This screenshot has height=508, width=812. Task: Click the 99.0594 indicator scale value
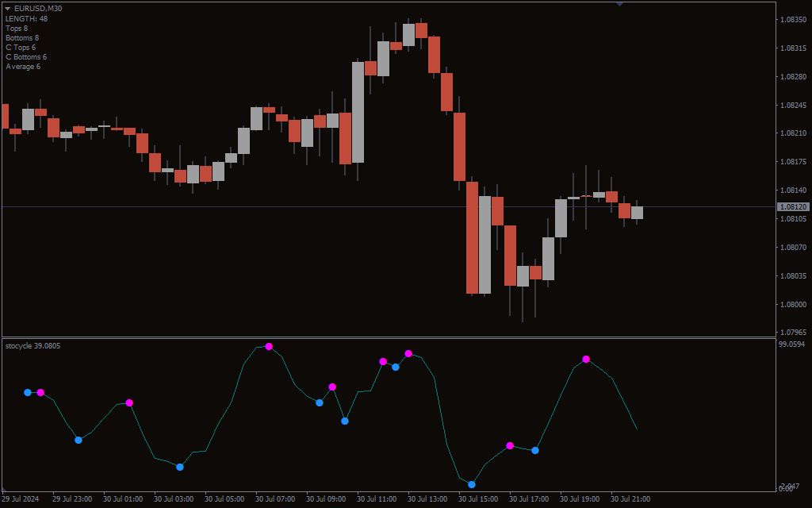click(x=791, y=344)
